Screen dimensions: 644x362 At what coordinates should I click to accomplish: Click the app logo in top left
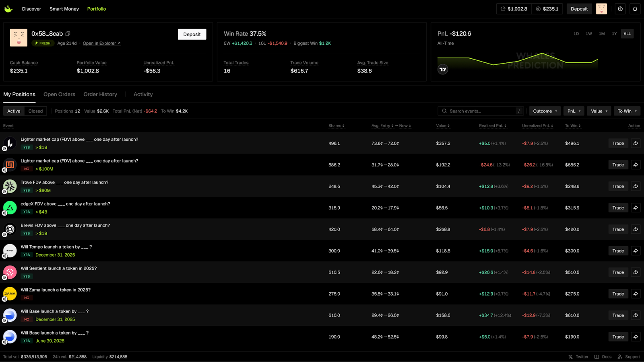[x=8, y=9]
